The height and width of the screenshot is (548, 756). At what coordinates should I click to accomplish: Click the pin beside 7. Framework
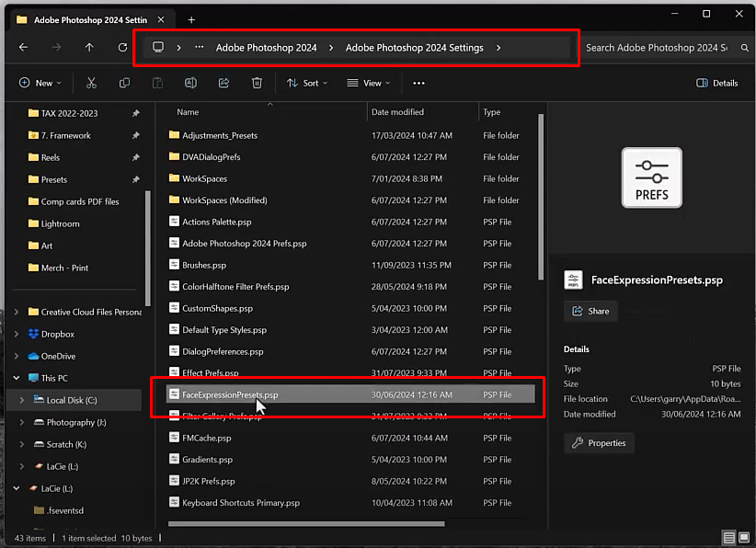tap(136, 135)
